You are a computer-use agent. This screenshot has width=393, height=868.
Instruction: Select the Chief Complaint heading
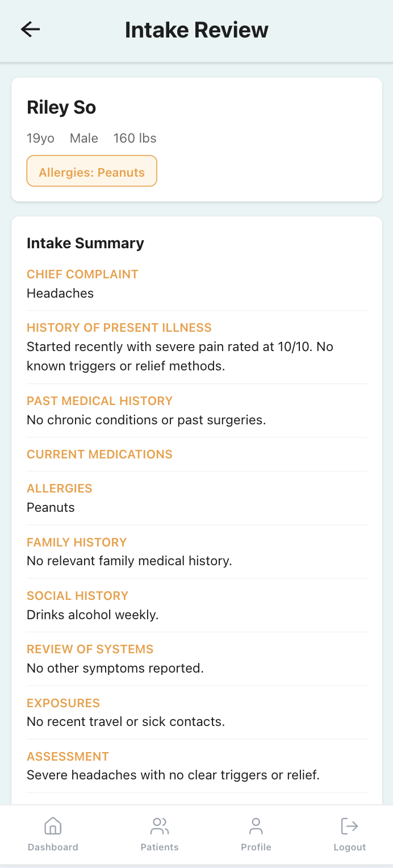[x=82, y=274]
